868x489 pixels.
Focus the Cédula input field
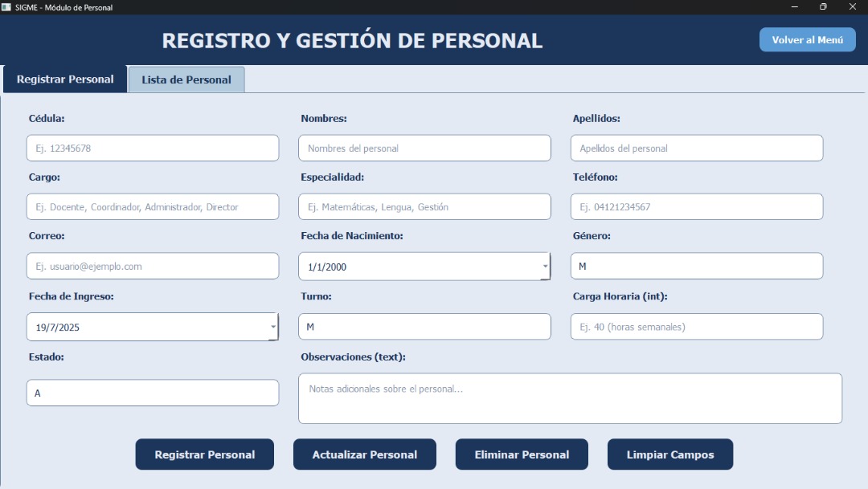pos(153,149)
